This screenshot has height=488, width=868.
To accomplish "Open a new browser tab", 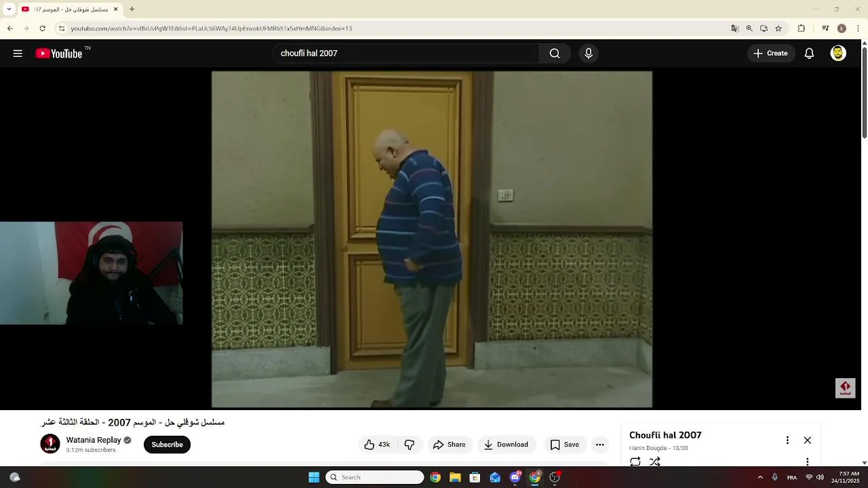I will point(132,9).
